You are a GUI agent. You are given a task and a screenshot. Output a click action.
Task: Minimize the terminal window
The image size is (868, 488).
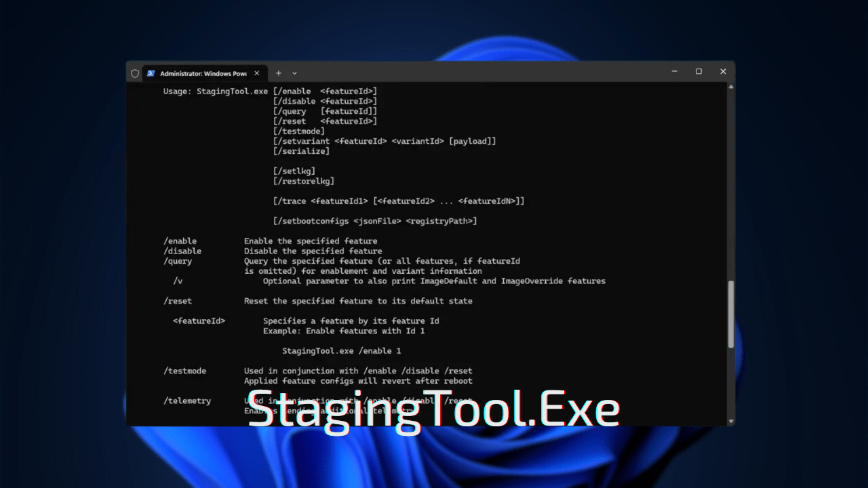[674, 71]
